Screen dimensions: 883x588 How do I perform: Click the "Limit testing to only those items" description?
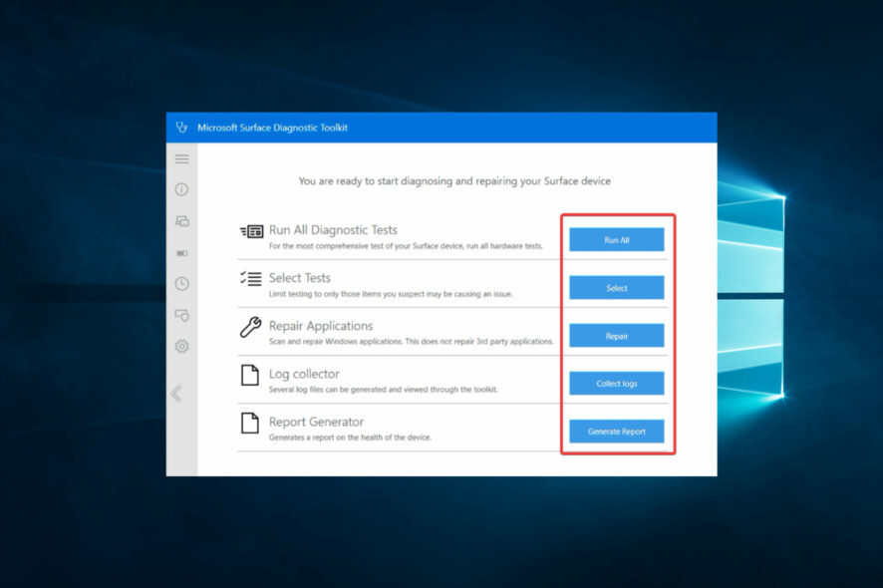pyautogui.click(x=391, y=293)
